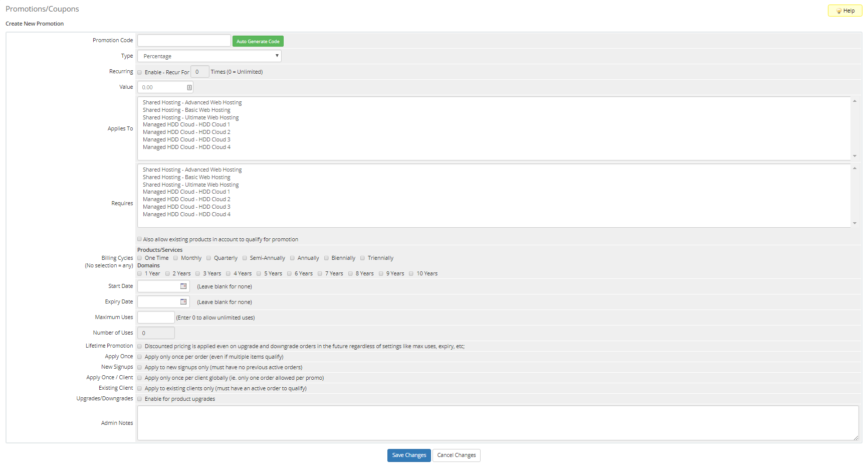Click the Value field stepper icon
Viewport: 868px width, 464px height.
click(x=189, y=87)
